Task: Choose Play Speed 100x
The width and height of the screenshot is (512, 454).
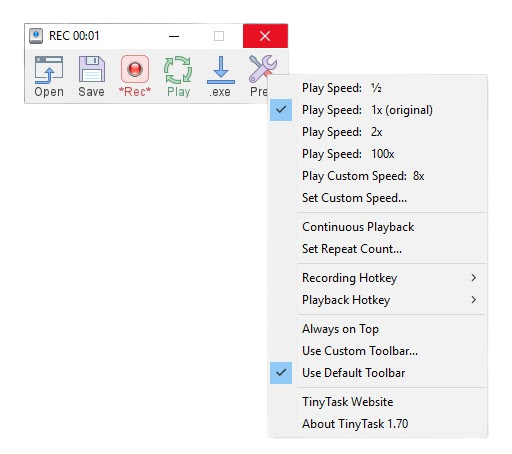Action: click(x=378, y=154)
